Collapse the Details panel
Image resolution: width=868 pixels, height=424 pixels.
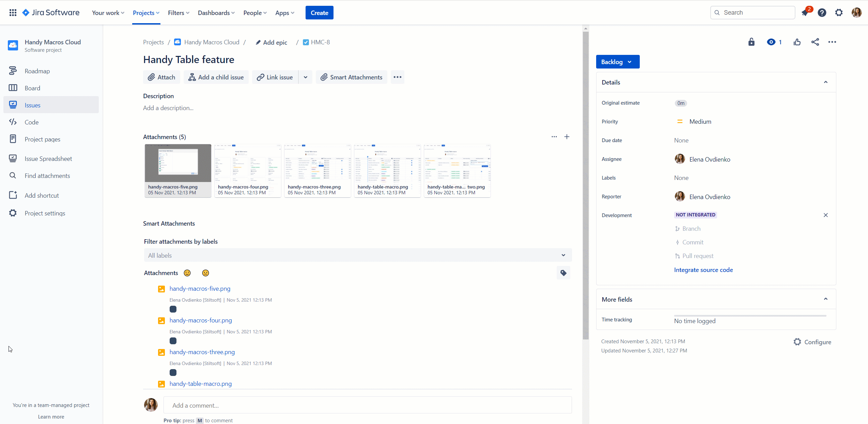(826, 82)
